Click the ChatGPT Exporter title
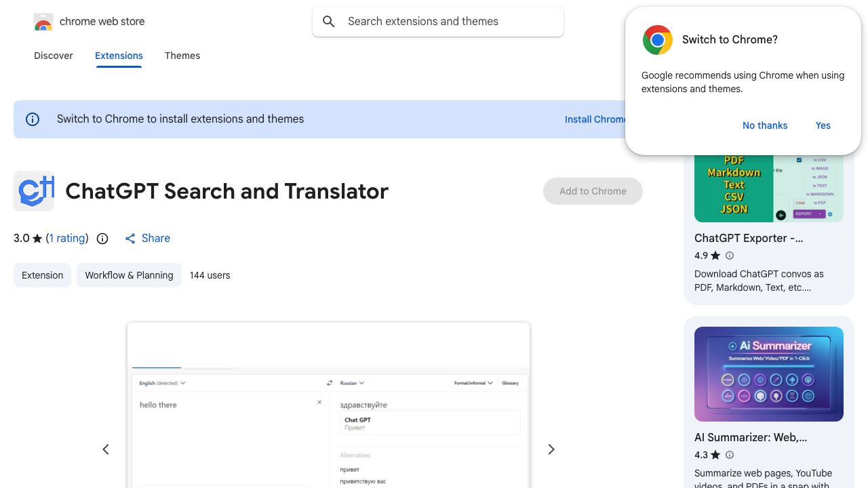The image size is (868, 488). coord(749,238)
